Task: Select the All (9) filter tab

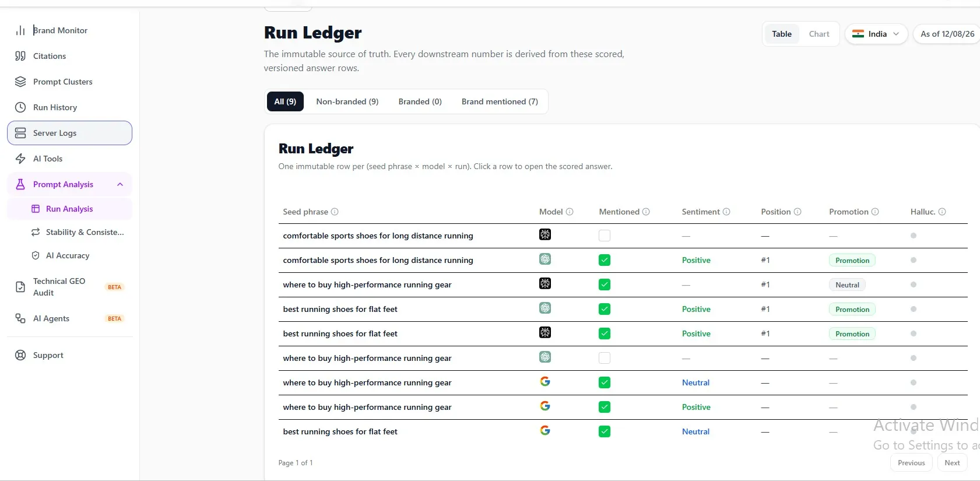Action: [x=285, y=101]
